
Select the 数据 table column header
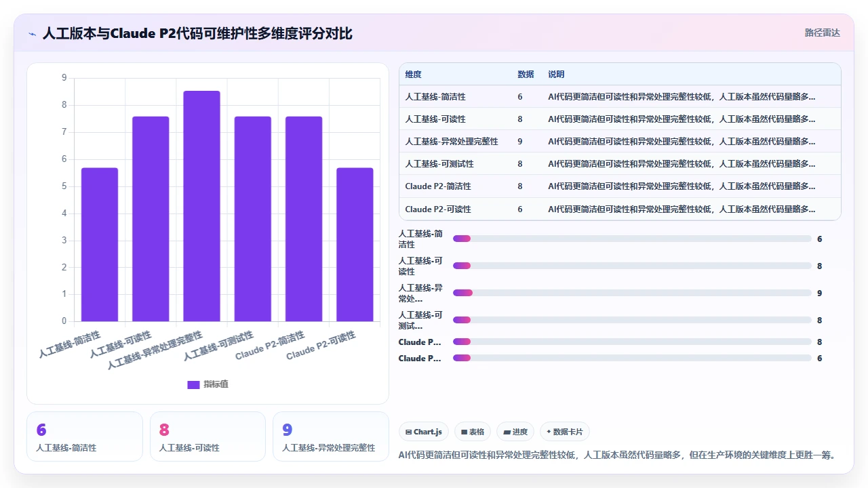(526, 75)
